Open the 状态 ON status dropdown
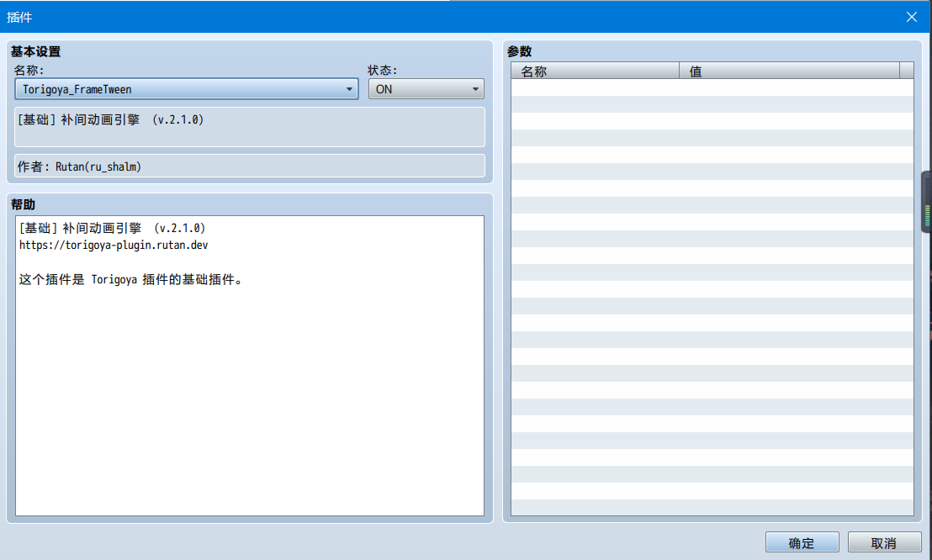 [426, 89]
